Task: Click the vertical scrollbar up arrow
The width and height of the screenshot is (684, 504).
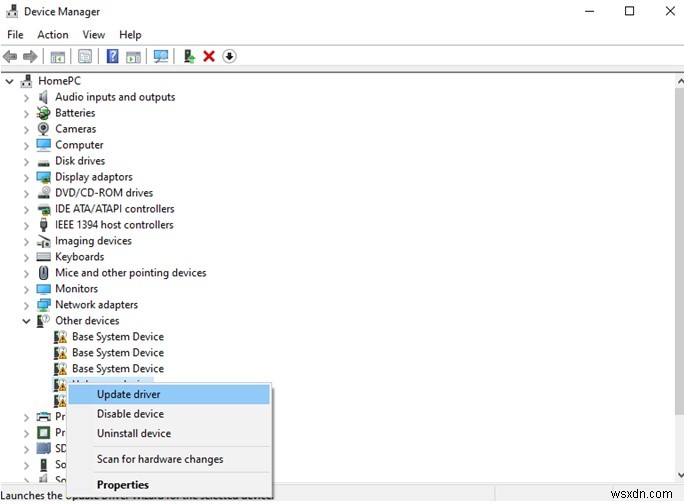Action: [x=680, y=81]
